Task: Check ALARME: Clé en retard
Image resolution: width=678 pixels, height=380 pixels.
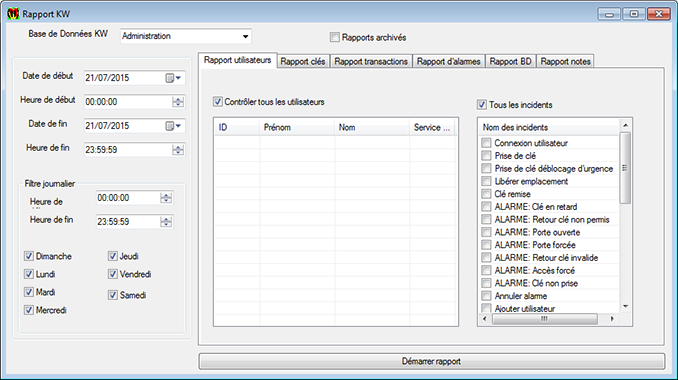Action: coord(486,207)
